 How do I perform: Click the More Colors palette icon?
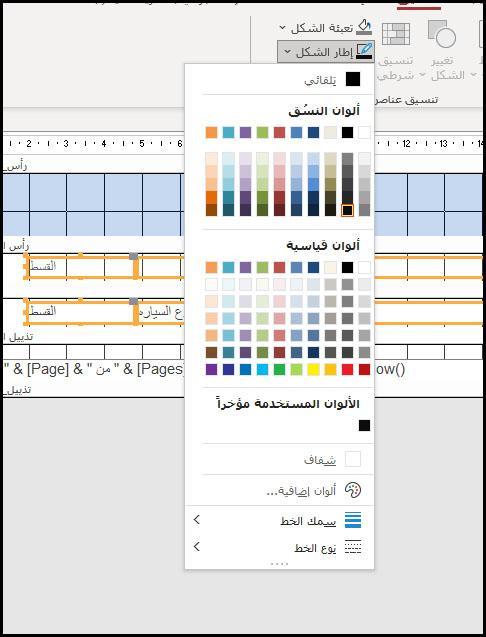click(352, 490)
